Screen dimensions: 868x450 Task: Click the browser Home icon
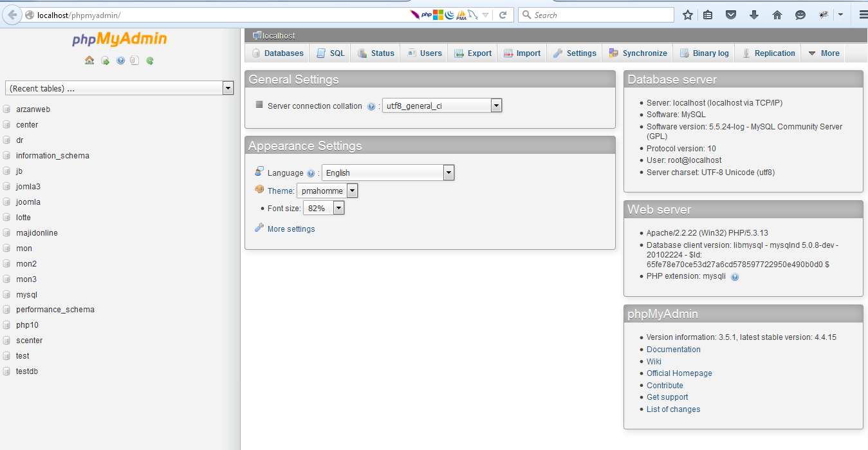pos(777,15)
